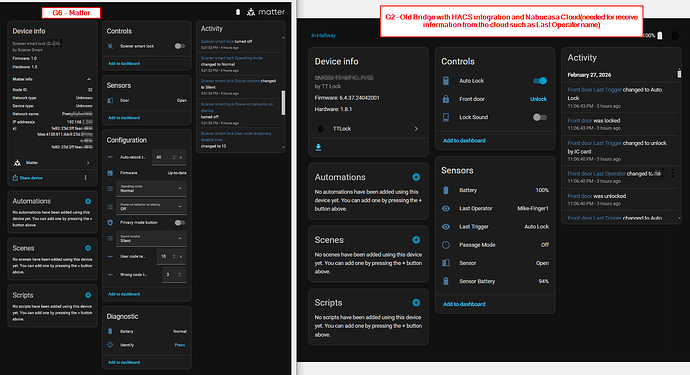Click the 'February 27, 2026' activity date

(x=589, y=75)
